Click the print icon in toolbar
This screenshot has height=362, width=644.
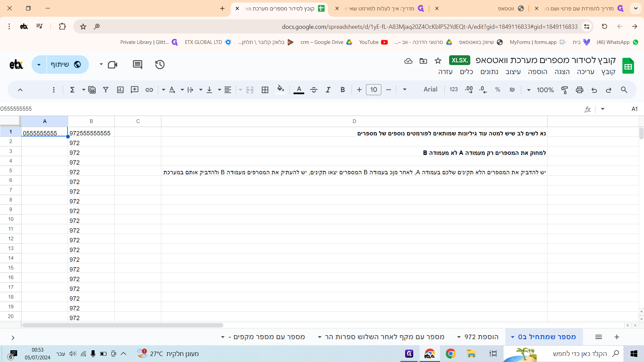point(579,90)
